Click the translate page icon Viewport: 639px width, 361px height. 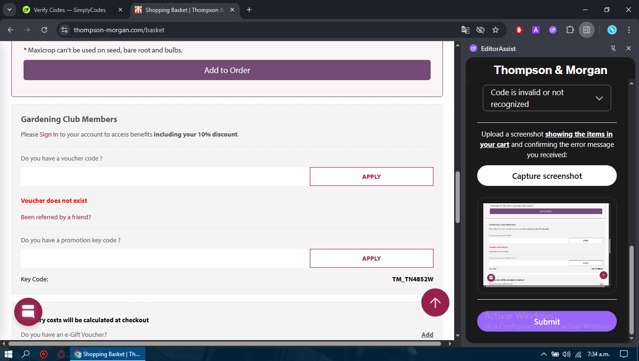click(x=465, y=30)
